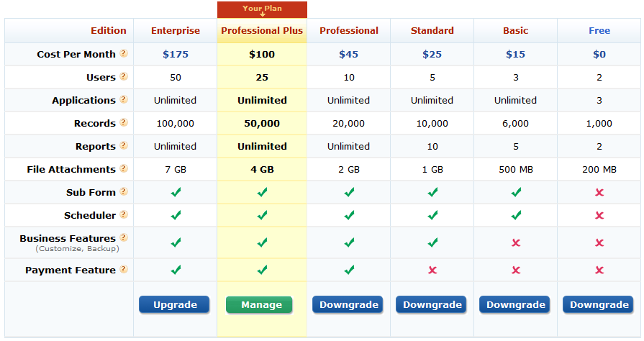This screenshot has width=644, height=341.
Task: Click help icon beside Sub Form
Action: [124, 192]
